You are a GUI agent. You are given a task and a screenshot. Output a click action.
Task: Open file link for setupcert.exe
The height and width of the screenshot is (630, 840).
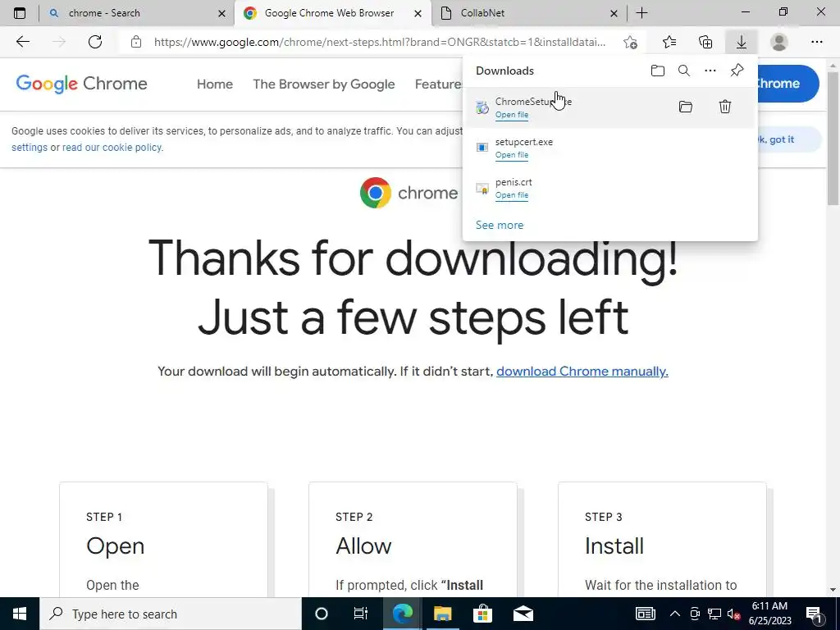click(512, 155)
